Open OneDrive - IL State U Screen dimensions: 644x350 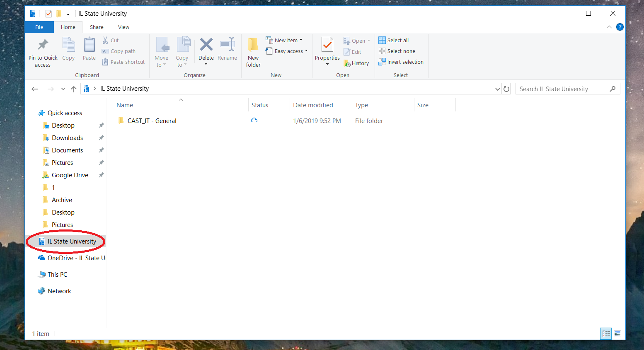pyautogui.click(x=76, y=258)
